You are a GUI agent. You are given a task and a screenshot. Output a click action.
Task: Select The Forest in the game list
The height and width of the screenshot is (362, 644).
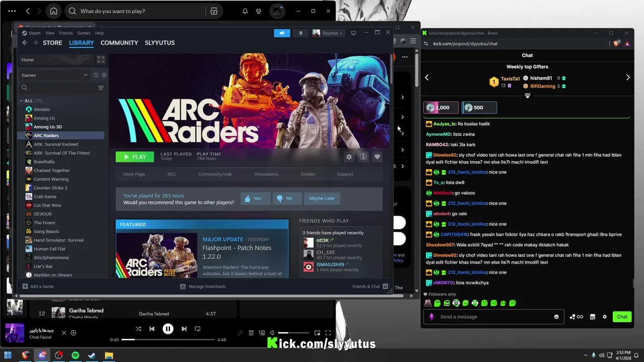[44, 223]
